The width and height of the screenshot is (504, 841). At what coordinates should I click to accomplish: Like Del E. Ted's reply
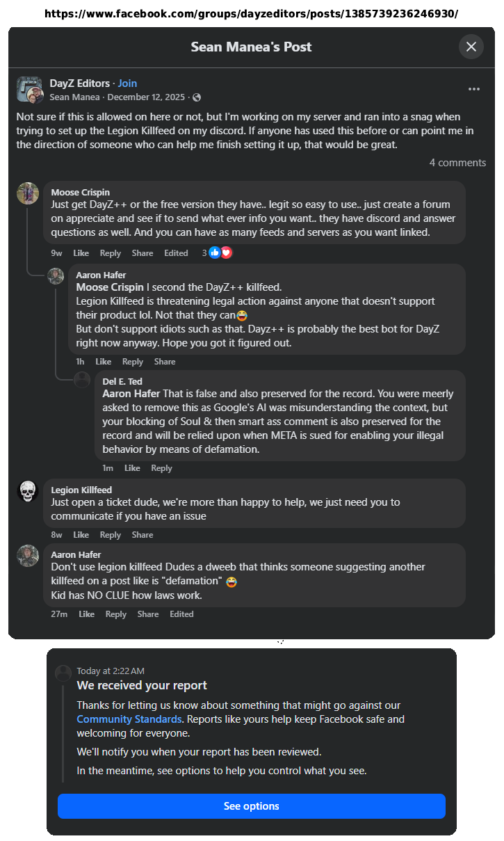point(132,468)
